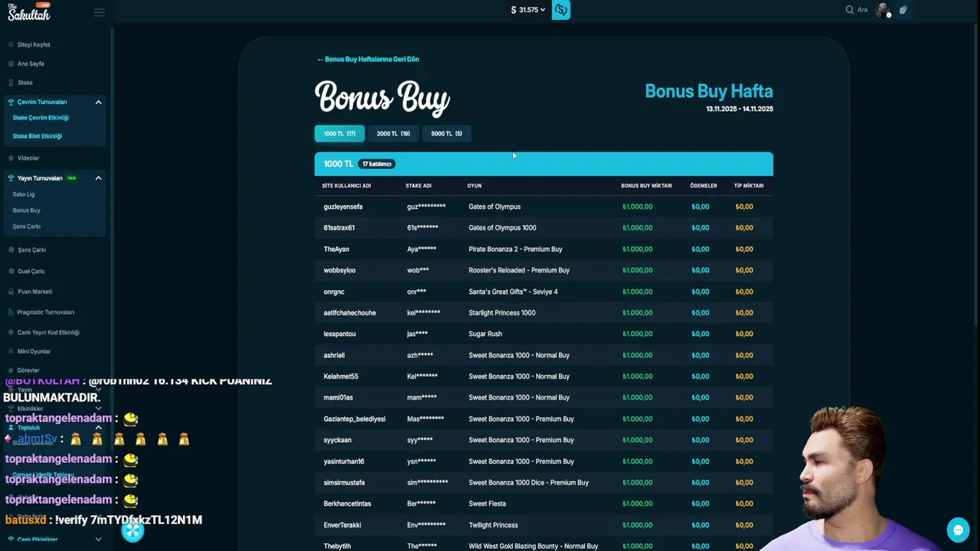Image resolution: width=980 pixels, height=551 pixels.
Task: Click the Videolar sidebar icon
Action: click(x=11, y=158)
